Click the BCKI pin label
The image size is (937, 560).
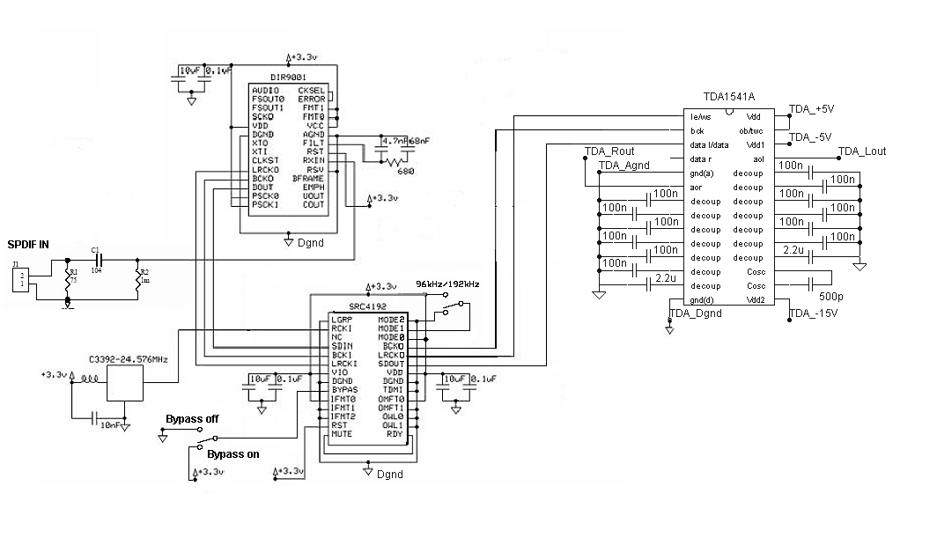coord(342,355)
